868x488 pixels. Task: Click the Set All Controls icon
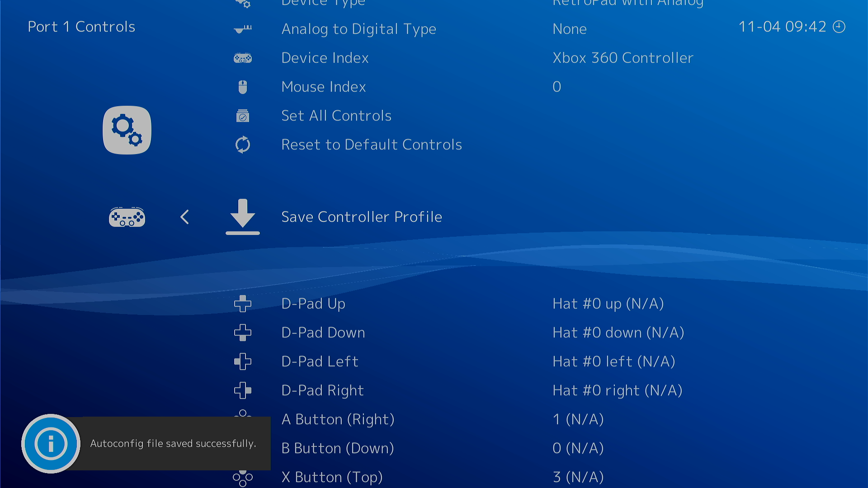tap(242, 116)
